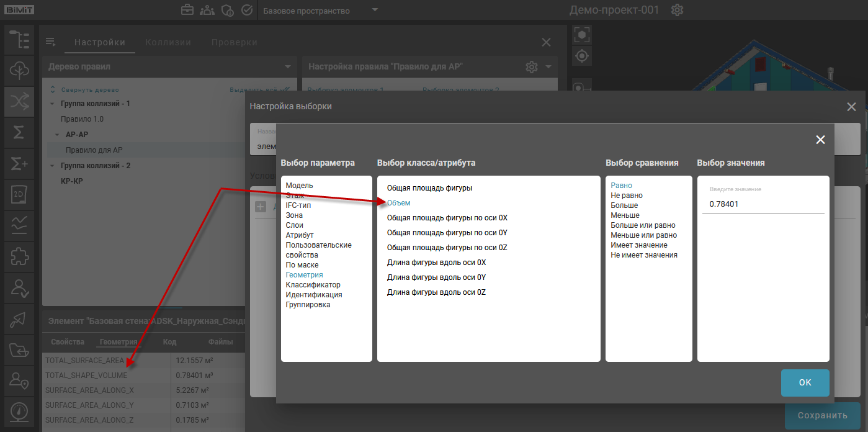Image resolution: width=868 pixels, height=432 pixels.
Task: Click the speedometer gauge sidebar icon
Action: tap(19, 410)
